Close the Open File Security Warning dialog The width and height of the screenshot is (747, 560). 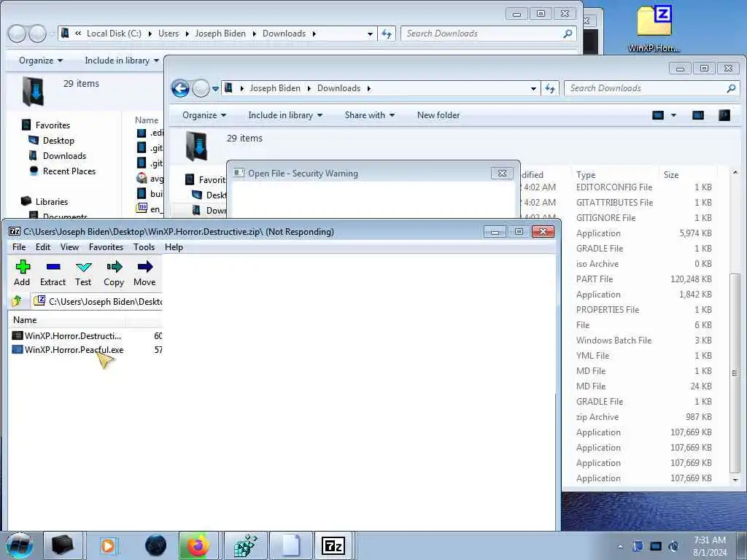click(502, 174)
